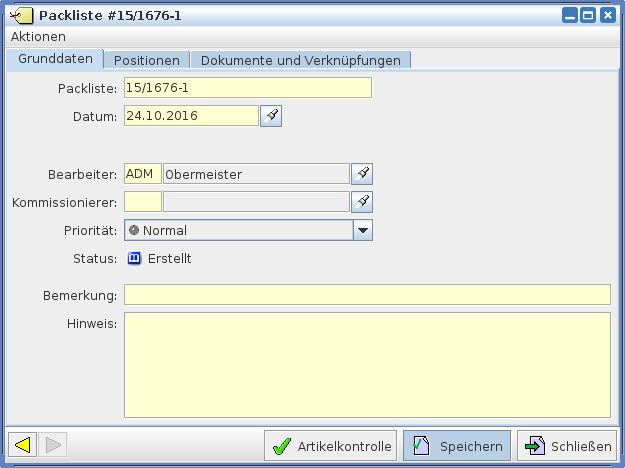Screen dimensions: 625x468
Task: Open the Aktionen menu
Action: [38, 36]
